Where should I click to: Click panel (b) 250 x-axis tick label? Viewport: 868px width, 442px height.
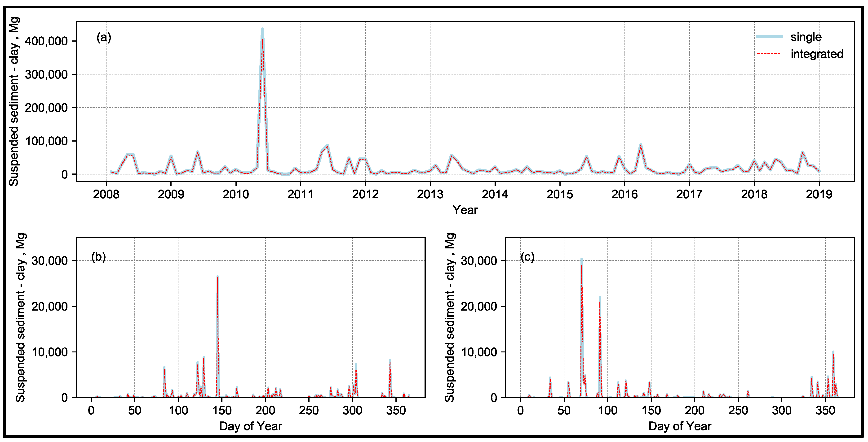[x=309, y=410]
